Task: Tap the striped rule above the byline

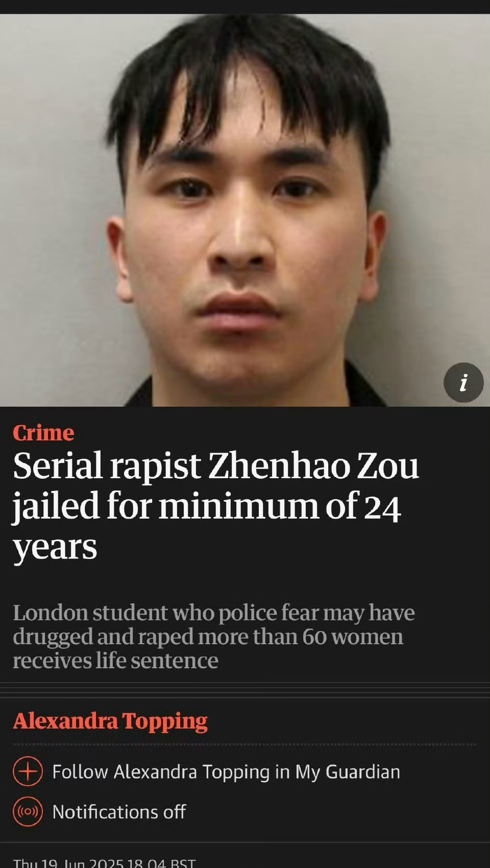Action: point(245,690)
